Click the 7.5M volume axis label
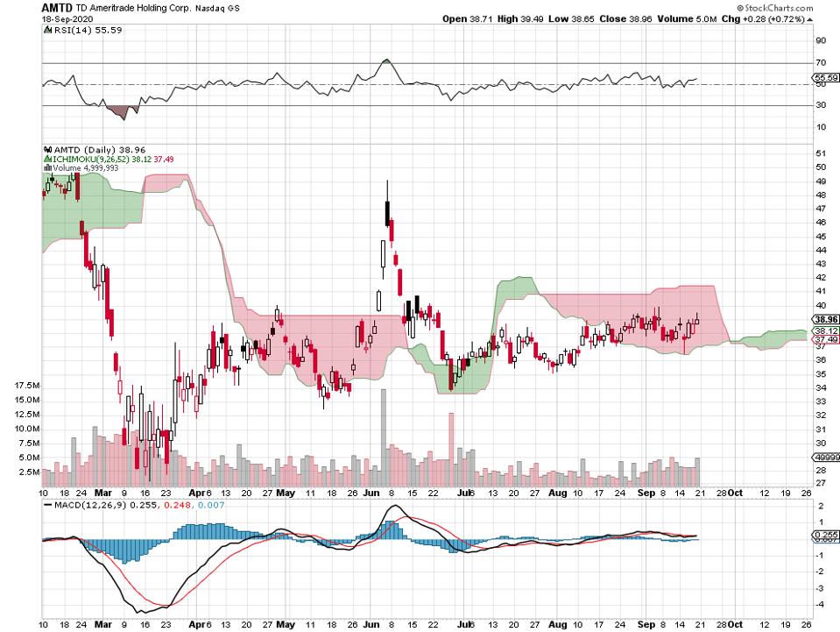This screenshot has width=840, height=632. (x=30, y=444)
